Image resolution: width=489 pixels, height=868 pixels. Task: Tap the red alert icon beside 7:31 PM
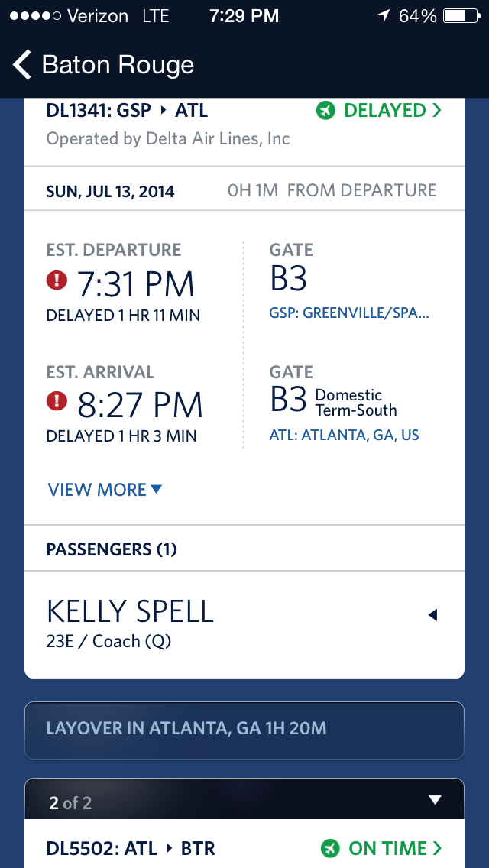[57, 281]
